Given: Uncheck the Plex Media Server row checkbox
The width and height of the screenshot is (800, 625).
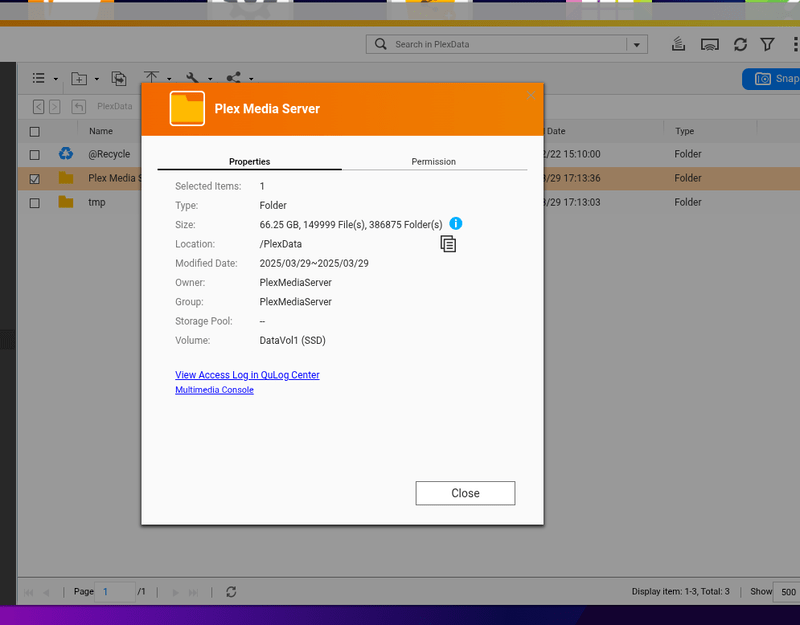Looking at the screenshot, I should (35, 179).
